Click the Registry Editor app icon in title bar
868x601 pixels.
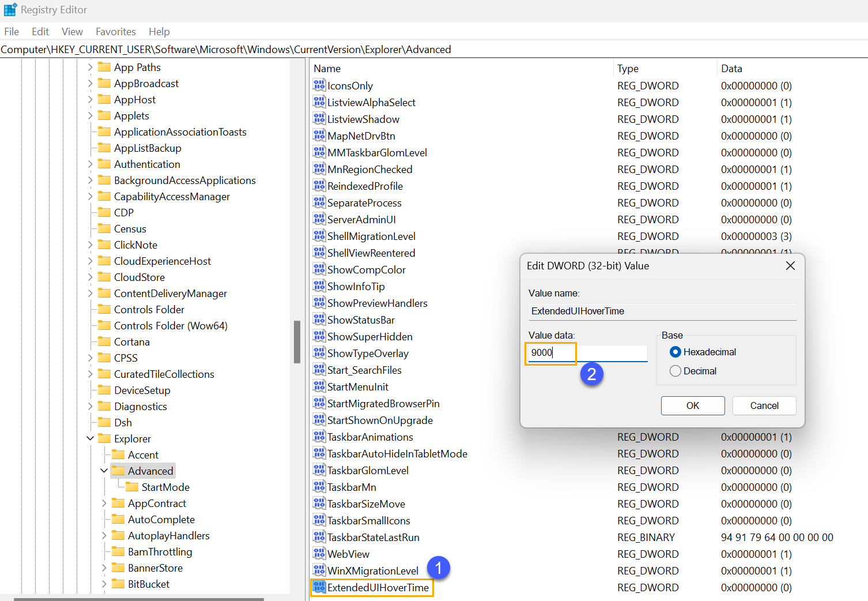pos(10,10)
